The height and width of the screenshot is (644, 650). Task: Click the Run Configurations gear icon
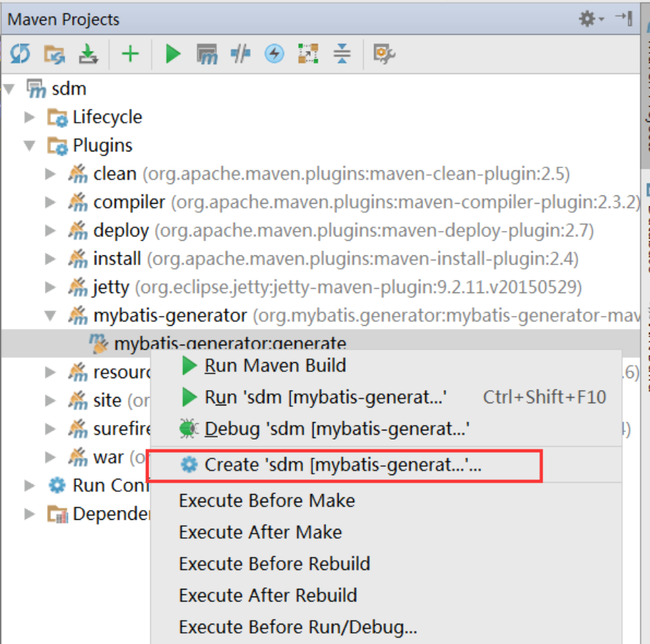pos(57,486)
